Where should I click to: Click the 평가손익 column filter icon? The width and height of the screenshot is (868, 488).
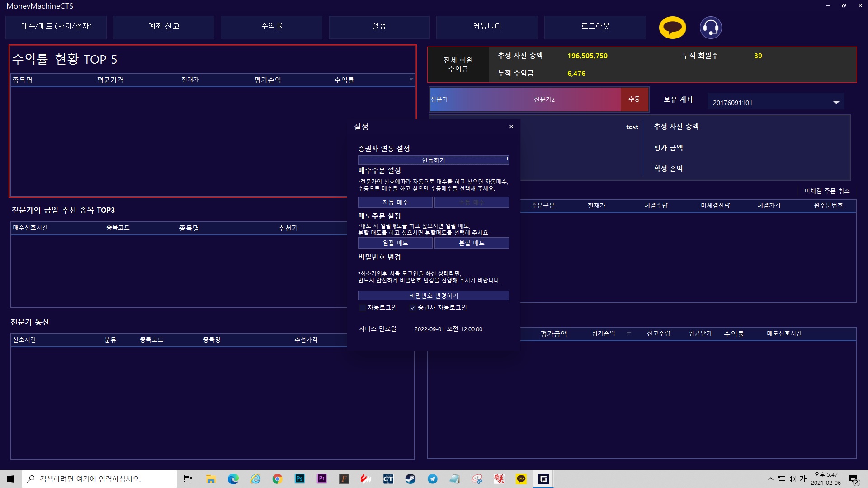tap(629, 333)
